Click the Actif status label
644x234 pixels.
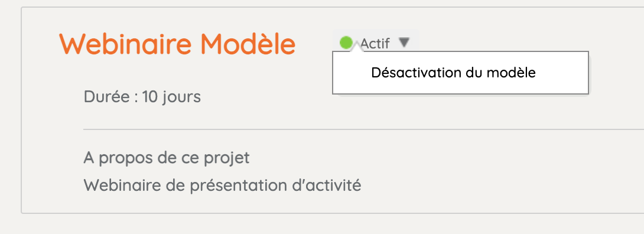375,43
